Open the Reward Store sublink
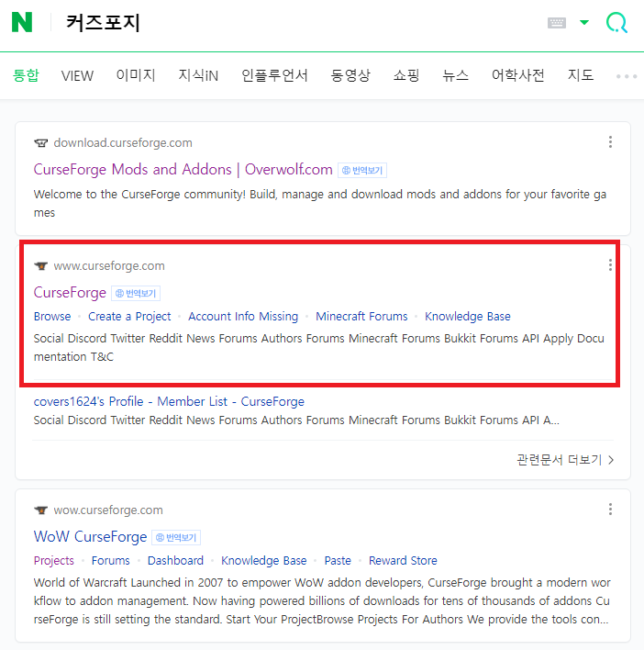644x650 pixels. point(403,560)
